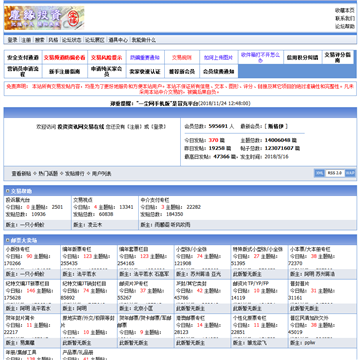The height and width of the screenshot is (360, 360).
Task: Click the record daily posts value 47366
Action: [222, 156]
